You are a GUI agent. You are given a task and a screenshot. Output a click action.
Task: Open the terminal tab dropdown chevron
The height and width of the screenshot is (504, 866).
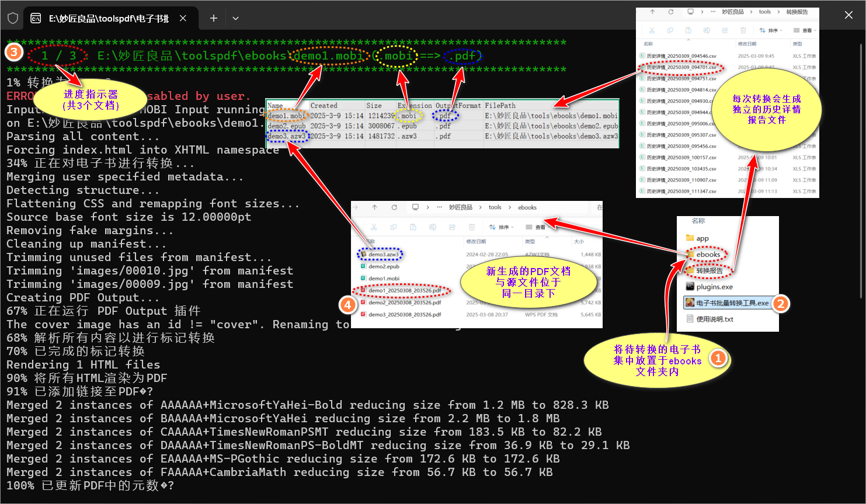[235, 18]
